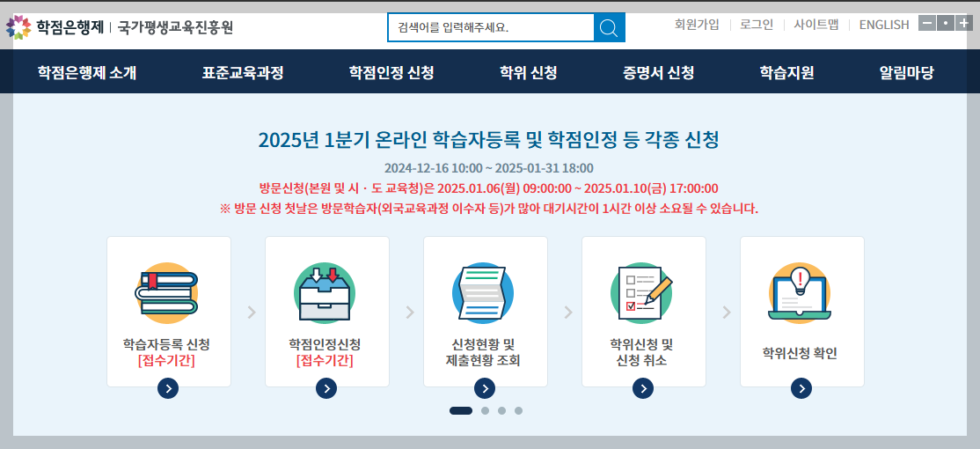Click the inbox tray icon for 학점인정신청
Viewport: 980px width, 449px height.
325,292
